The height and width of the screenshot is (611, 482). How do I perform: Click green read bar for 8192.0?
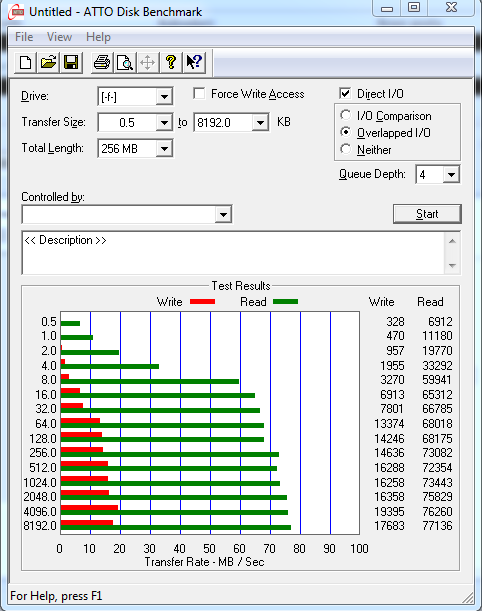tap(176, 528)
